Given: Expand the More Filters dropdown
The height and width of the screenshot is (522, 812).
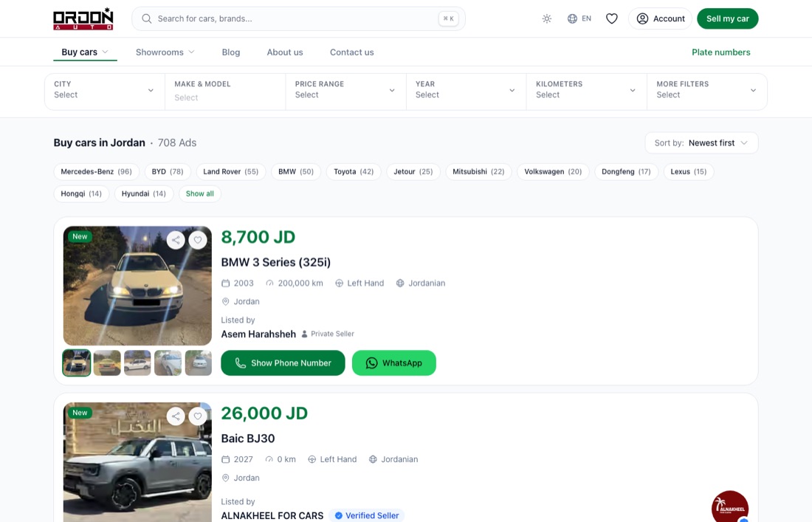Looking at the screenshot, I should (x=707, y=92).
